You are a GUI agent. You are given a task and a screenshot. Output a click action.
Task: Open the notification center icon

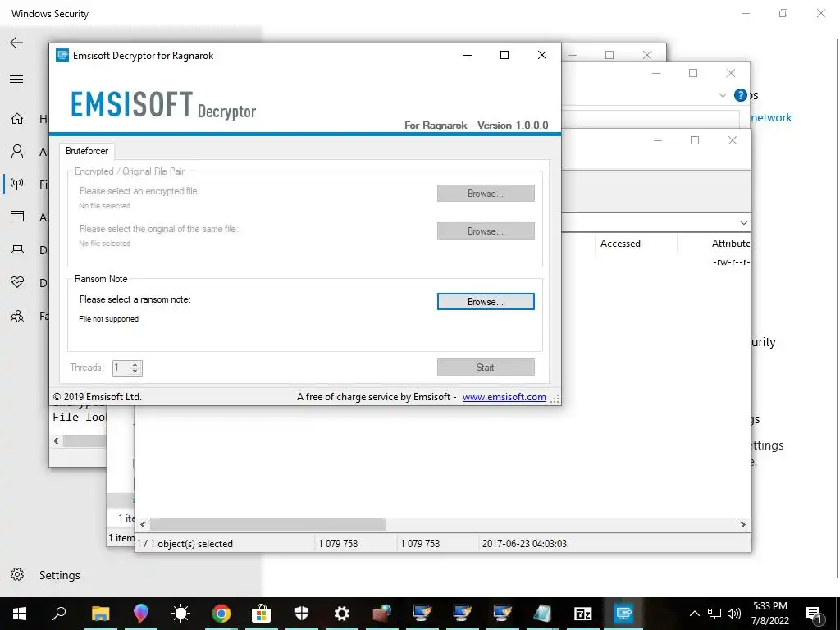[x=814, y=614]
